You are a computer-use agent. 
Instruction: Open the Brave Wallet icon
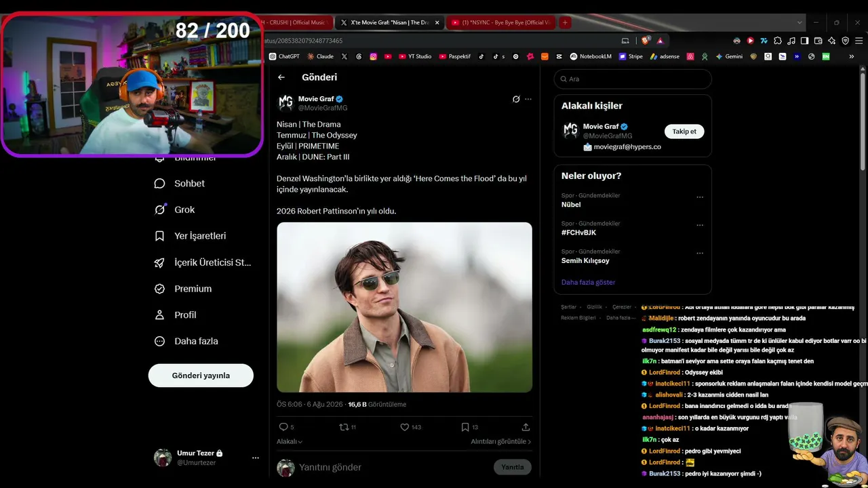click(x=818, y=41)
